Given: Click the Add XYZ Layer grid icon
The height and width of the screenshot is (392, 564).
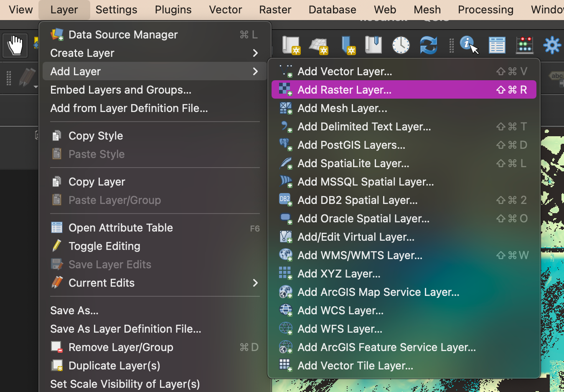Looking at the screenshot, I should (x=286, y=274).
